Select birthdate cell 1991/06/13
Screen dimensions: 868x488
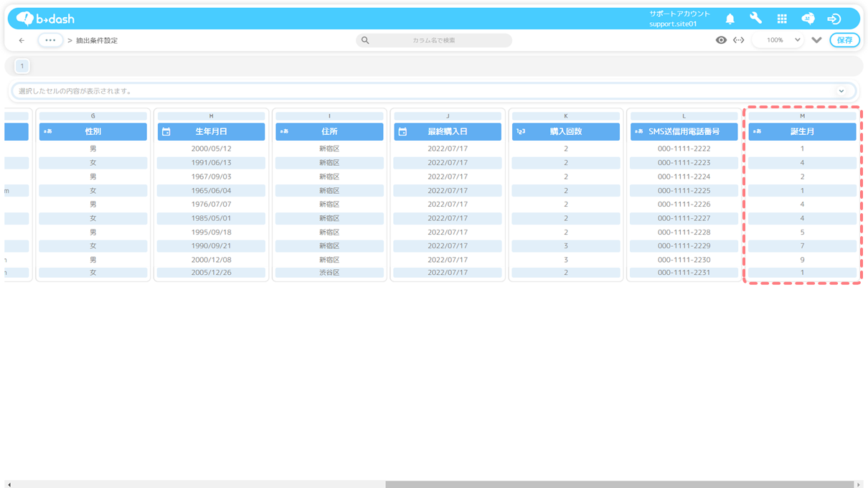[x=211, y=163]
